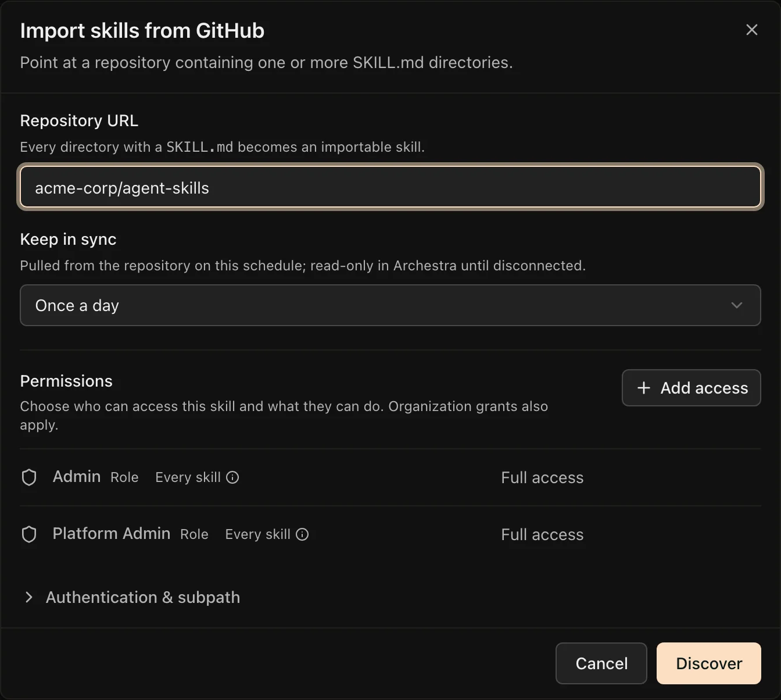Click the Repository URL input field

(x=390, y=187)
